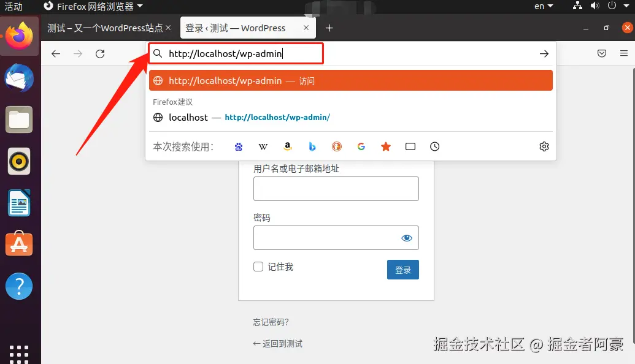Open the Help icon in dock

click(19, 286)
